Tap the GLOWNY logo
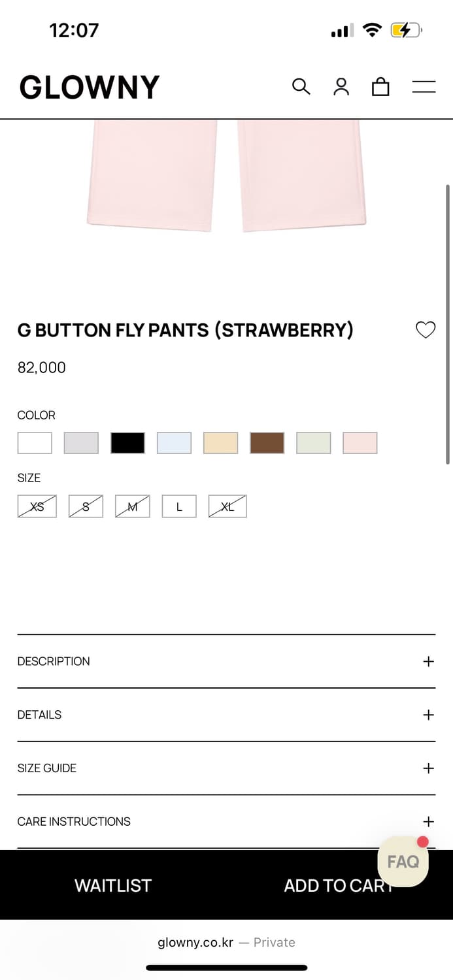The height and width of the screenshot is (980, 453). [90, 87]
